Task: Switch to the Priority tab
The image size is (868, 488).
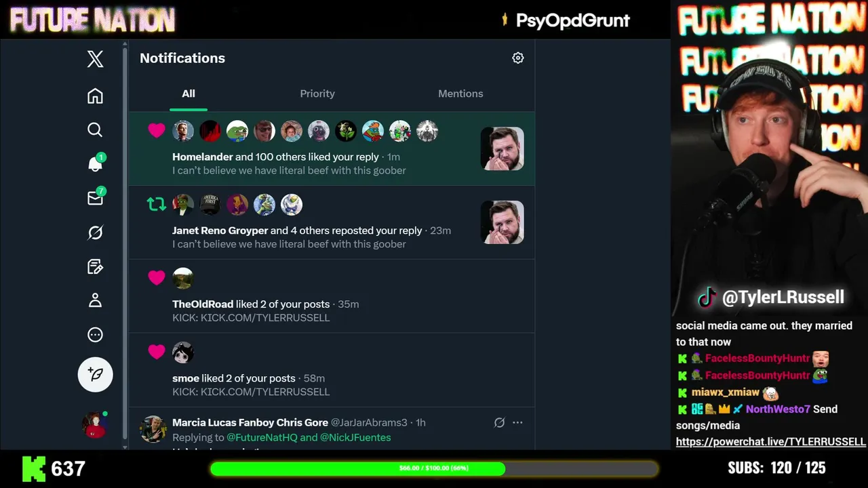Action: pyautogui.click(x=317, y=94)
